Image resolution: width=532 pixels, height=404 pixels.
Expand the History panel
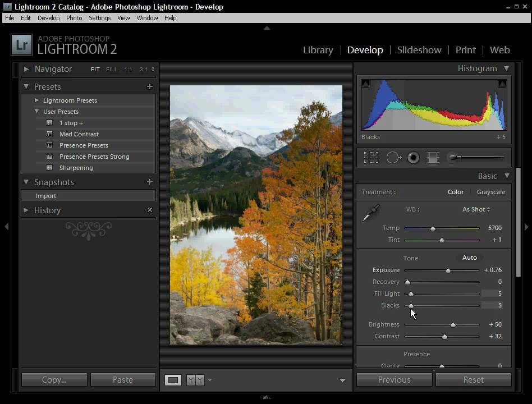(x=26, y=210)
